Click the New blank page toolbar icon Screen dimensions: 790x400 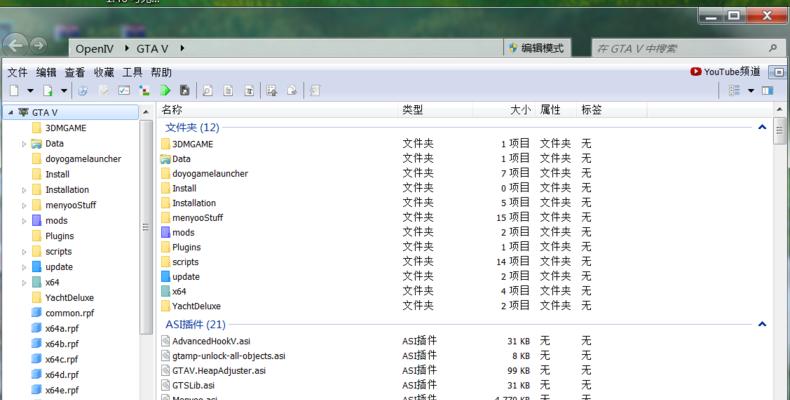[x=14, y=90]
